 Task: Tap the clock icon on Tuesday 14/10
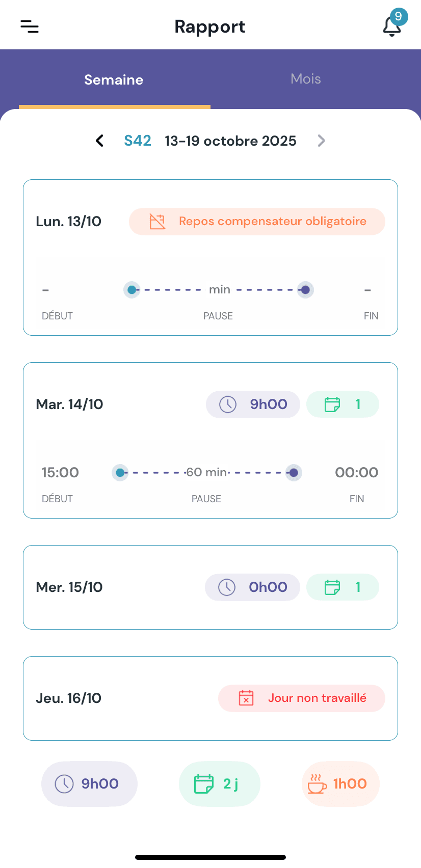[x=228, y=404]
